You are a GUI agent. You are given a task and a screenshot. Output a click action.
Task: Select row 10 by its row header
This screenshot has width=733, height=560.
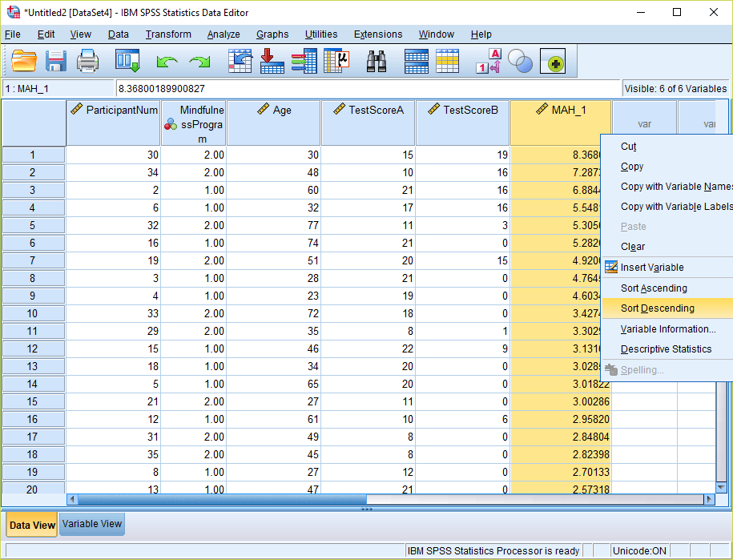coord(33,313)
